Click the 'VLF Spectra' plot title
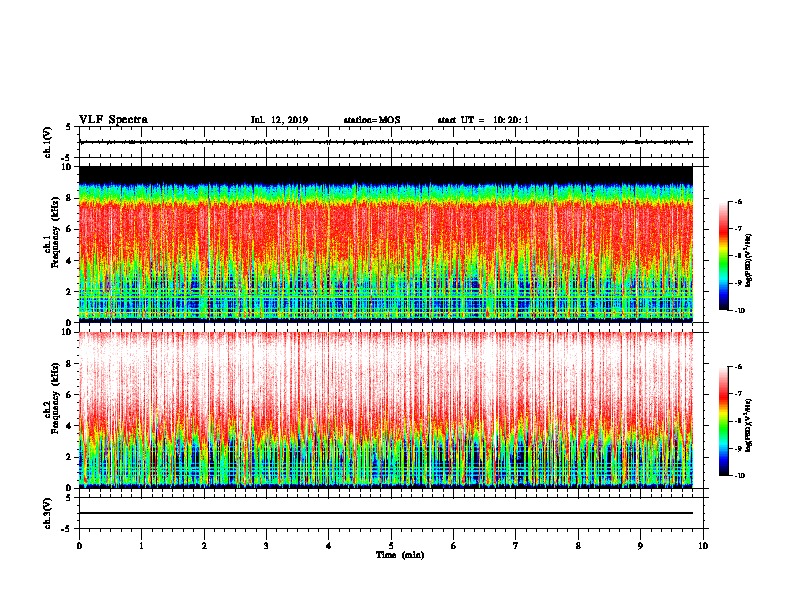This screenshot has height=612, width=792. 113,120
